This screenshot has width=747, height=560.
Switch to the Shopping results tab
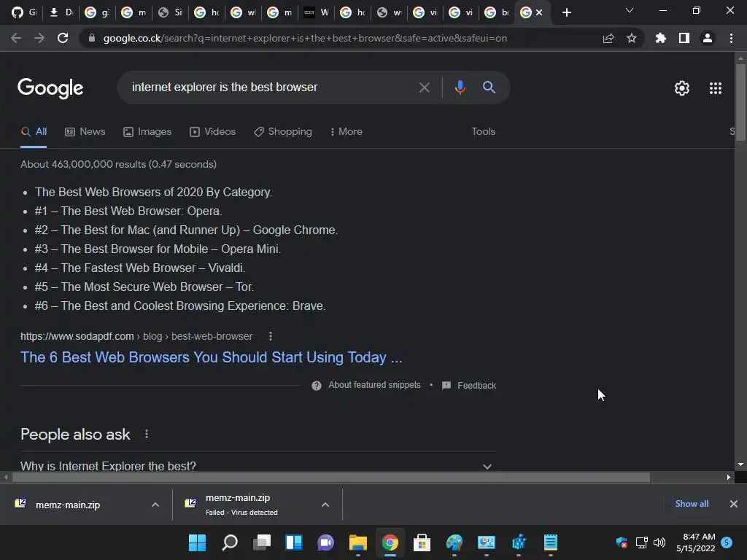[x=283, y=132]
